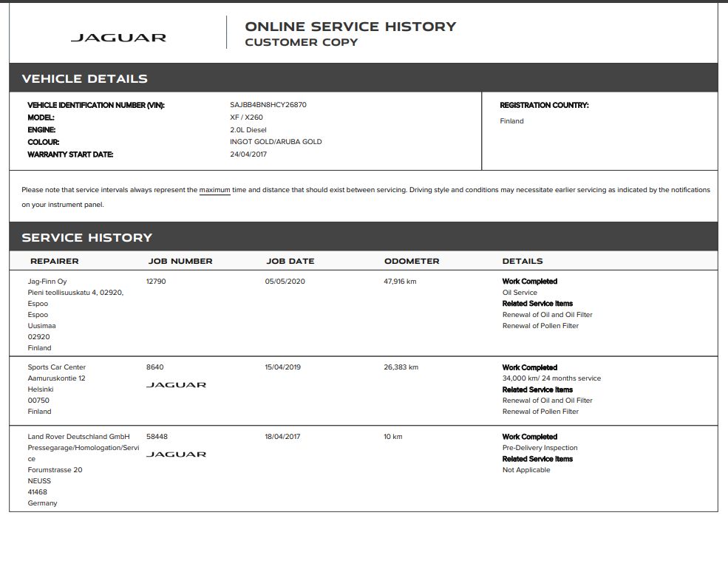Select the Sports Car Center repairer name
Image resolution: width=728 pixels, height=572 pixels.
click(57, 367)
